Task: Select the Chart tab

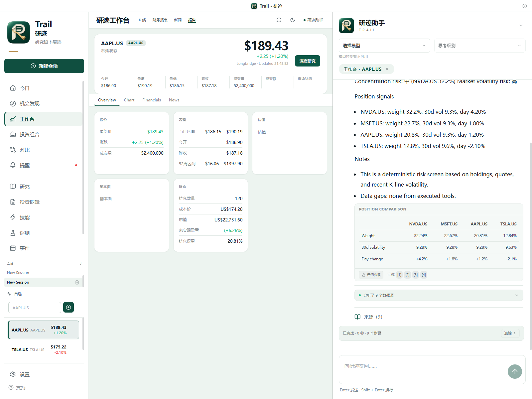Action: coord(129,100)
